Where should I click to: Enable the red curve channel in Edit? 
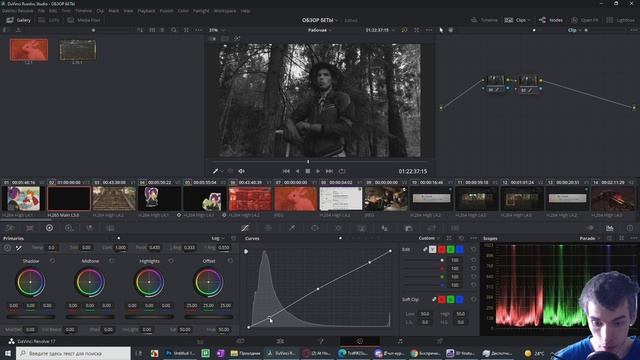[442, 249]
